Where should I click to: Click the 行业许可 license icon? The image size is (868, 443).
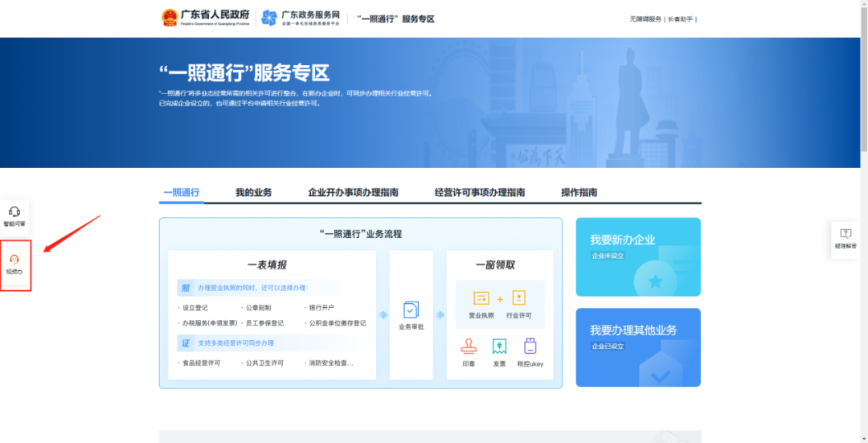pyautogui.click(x=518, y=298)
